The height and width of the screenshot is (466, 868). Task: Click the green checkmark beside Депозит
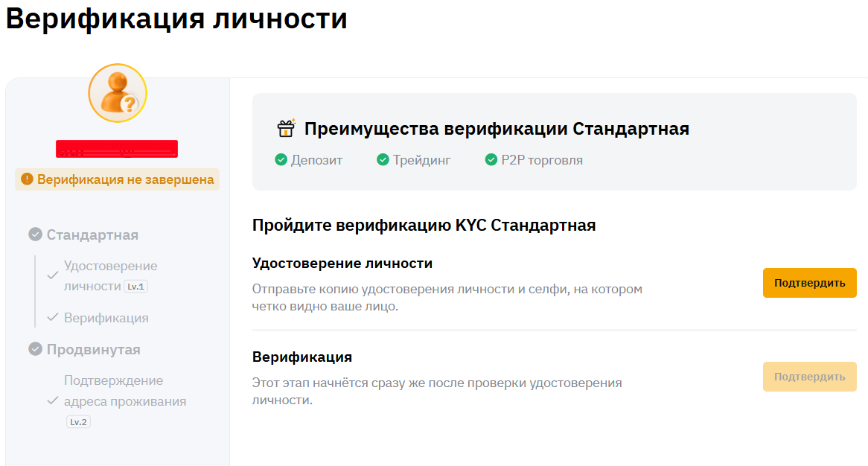(281, 160)
